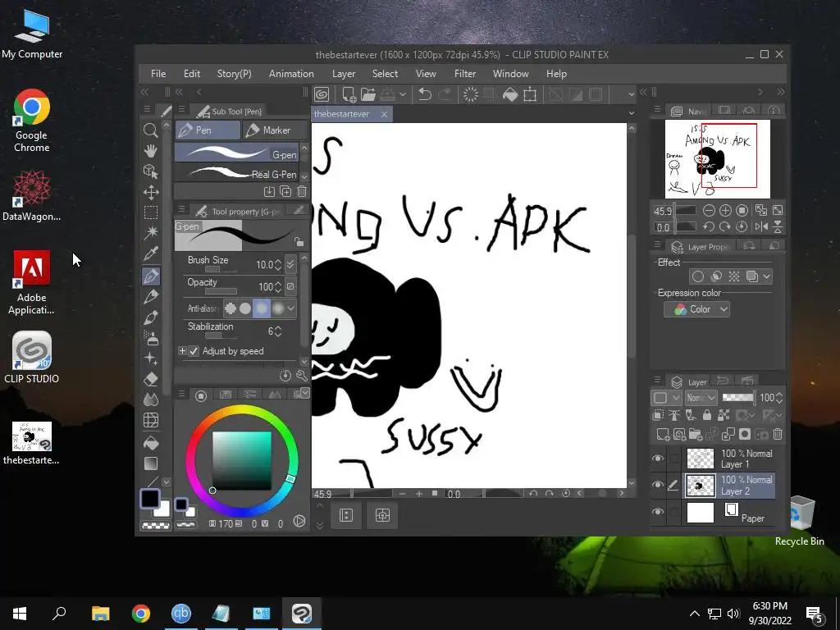This screenshot has width=840, height=630.
Task: Toggle the tool property lock icon
Action: pos(299,242)
